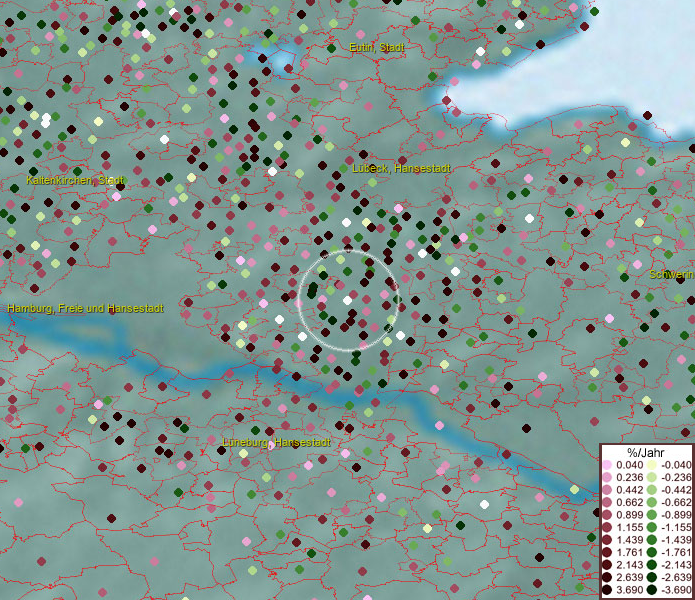Choose the 2.143 legend swatch
The width and height of the screenshot is (695, 600).
[x=607, y=565]
